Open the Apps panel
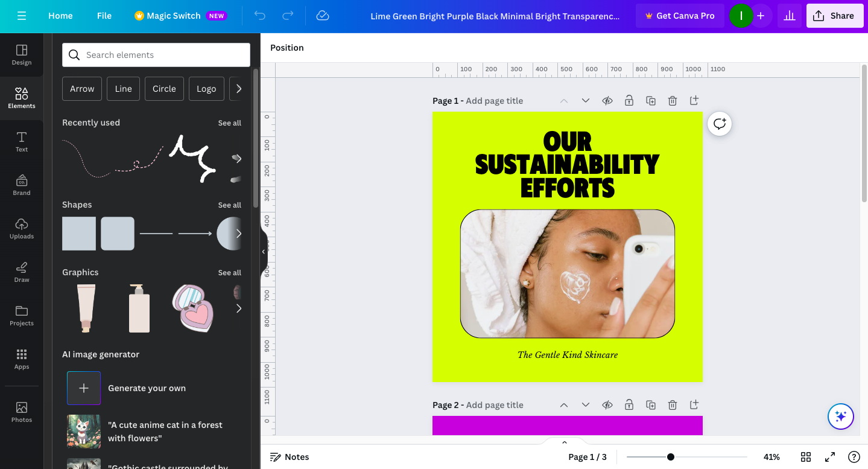This screenshot has height=469, width=868. pyautogui.click(x=22, y=359)
